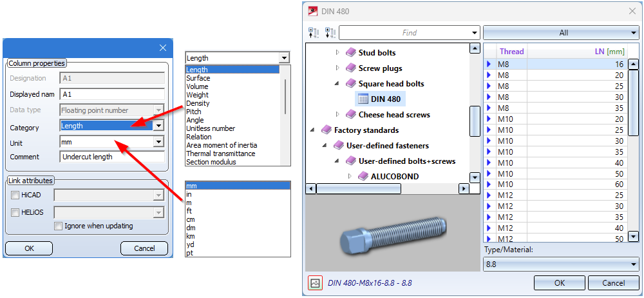Click the Displayed name input field
Image resolution: width=644 pixels, height=298 pixels.
(x=112, y=94)
